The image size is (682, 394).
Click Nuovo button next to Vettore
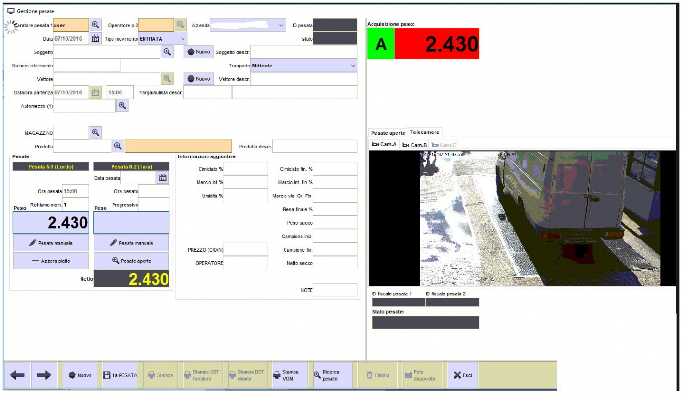point(199,79)
